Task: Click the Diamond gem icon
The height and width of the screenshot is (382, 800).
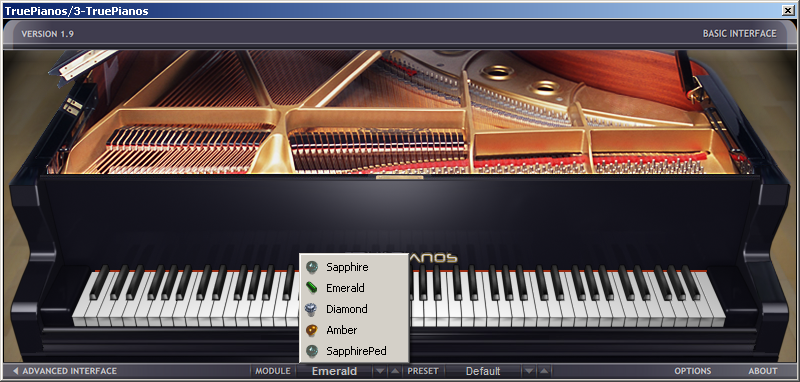Action: pyautogui.click(x=311, y=309)
